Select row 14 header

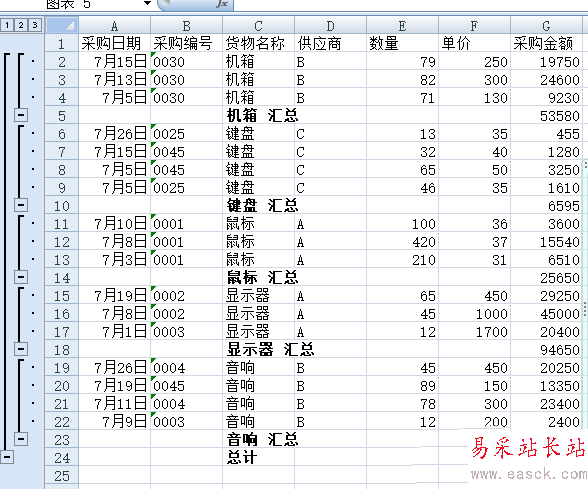tap(62, 278)
